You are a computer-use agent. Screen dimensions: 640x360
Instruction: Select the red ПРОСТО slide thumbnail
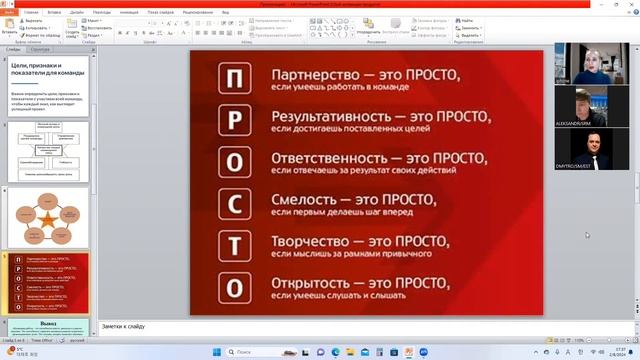tap(48, 284)
